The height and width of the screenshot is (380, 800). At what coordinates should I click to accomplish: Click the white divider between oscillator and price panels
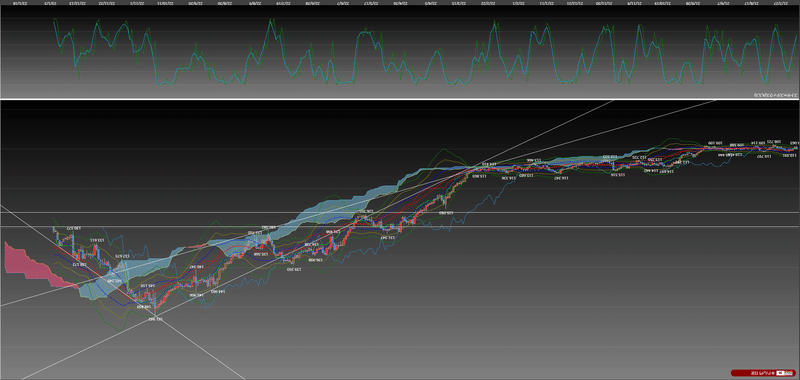click(400, 99)
